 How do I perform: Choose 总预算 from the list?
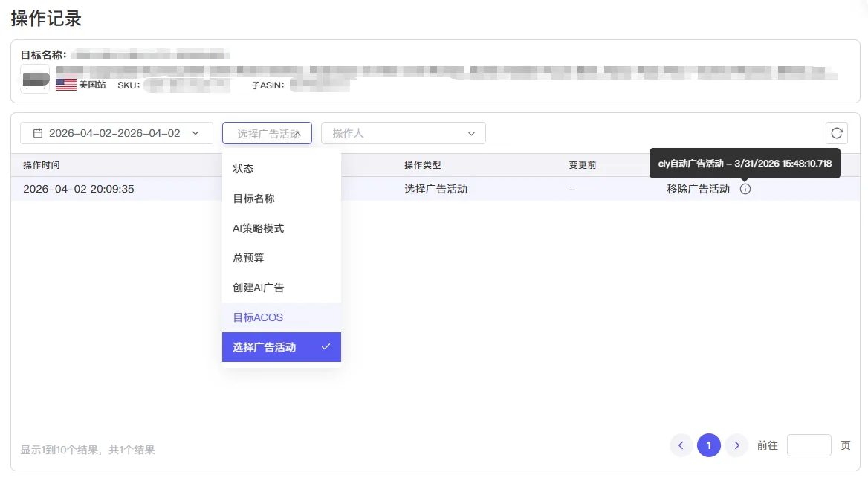281,257
